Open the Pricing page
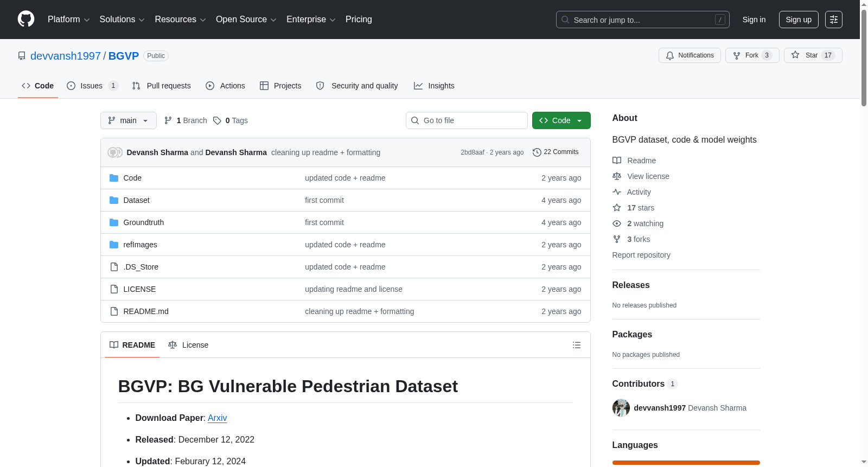 pos(359,20)
